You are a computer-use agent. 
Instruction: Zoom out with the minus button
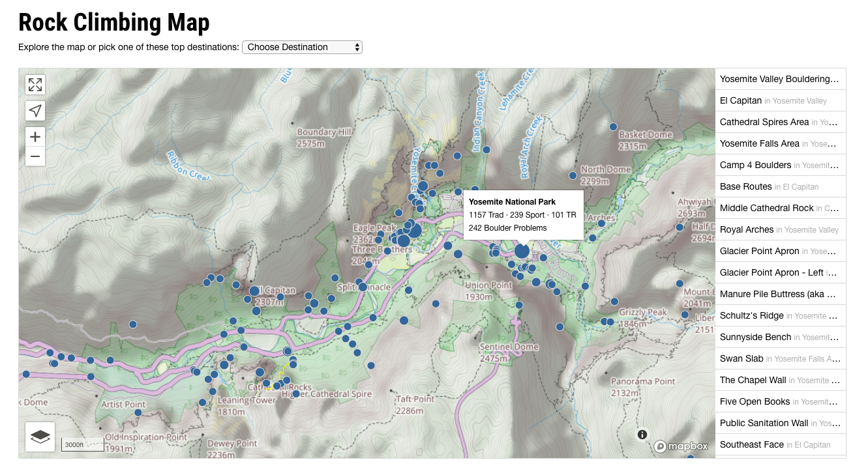(x=35, y=156)
